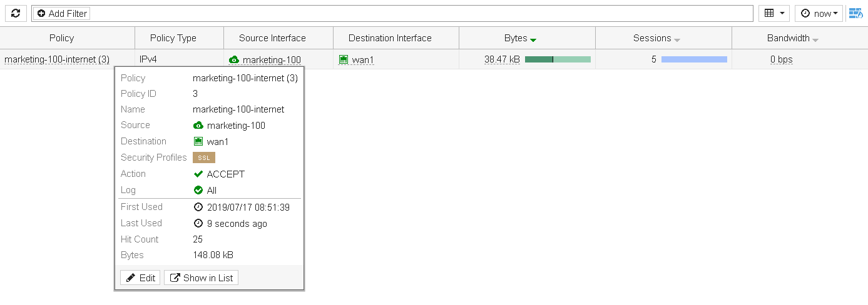Click Hit Count value 25

pos(198,239)
